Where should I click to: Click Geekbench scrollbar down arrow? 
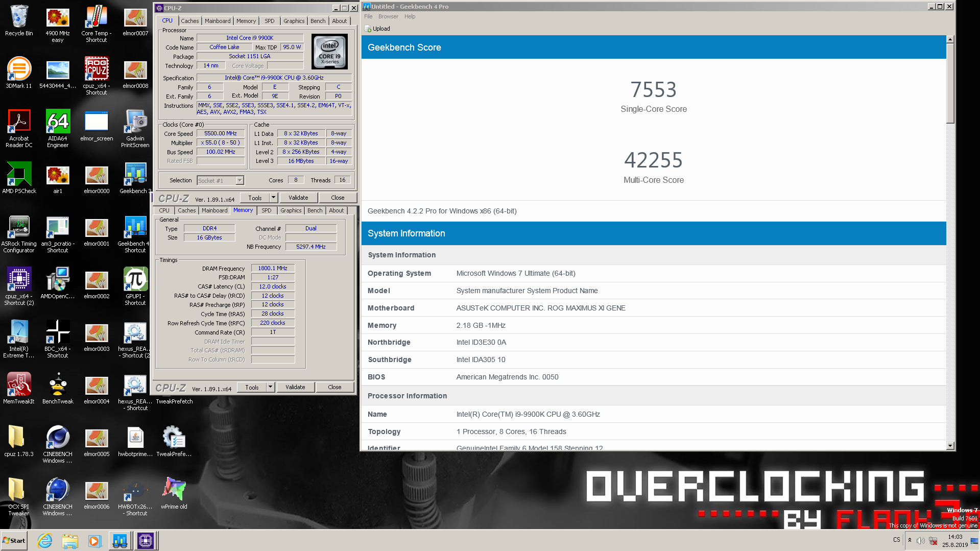click(950, 446)
